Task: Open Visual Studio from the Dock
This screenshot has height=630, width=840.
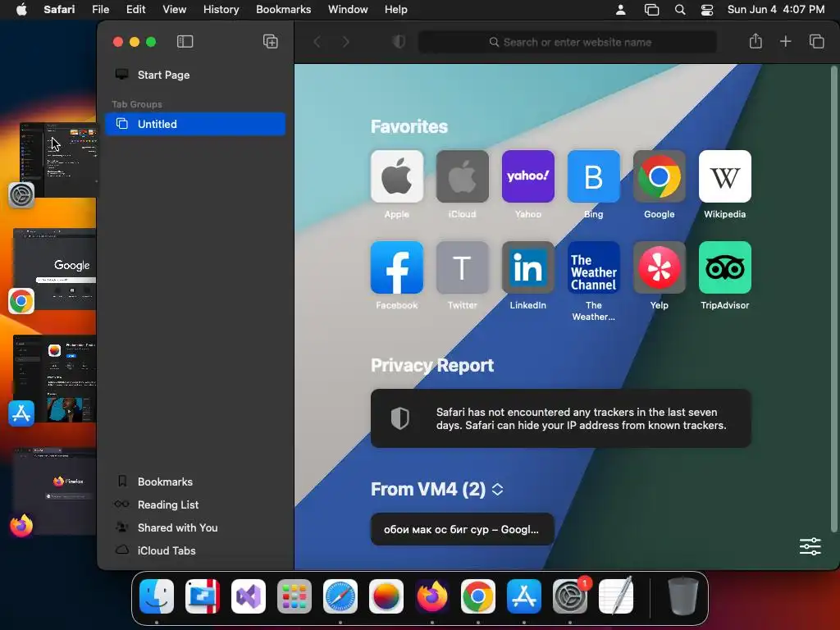Action: point(248,596)
